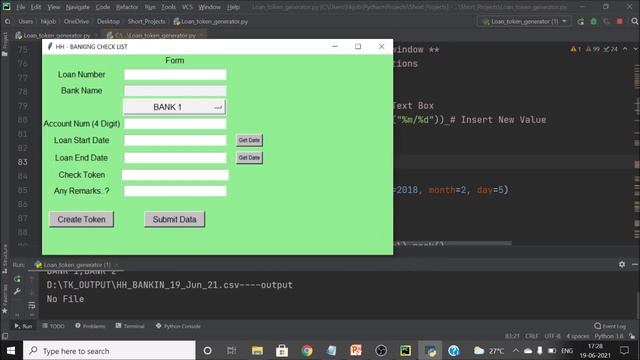Viewport: 640px width, 360px height.
Task: Click the Bank Name input field
Action: 175,91
